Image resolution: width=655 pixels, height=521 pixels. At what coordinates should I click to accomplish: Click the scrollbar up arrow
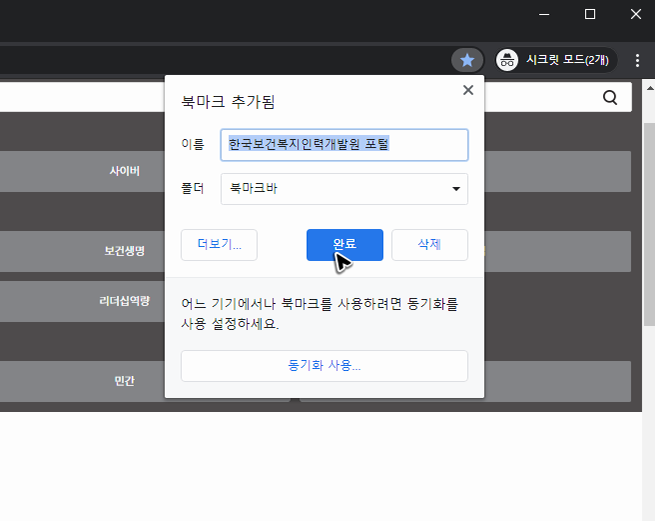click(x=650, y=88)
